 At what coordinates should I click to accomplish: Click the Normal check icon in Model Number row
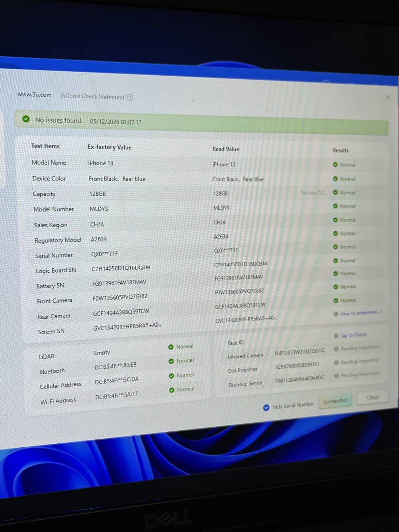pos(335,206)
